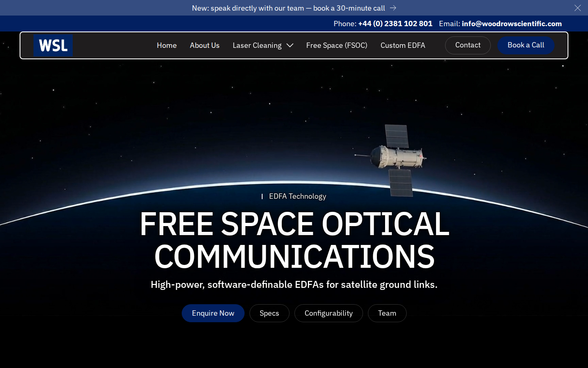Click the Contact button

tap(468, 45)
